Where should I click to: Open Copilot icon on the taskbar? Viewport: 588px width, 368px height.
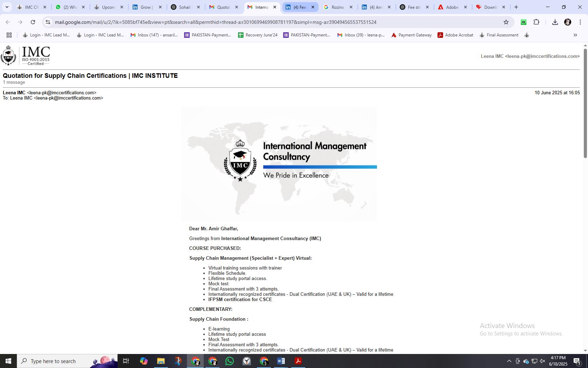(x=143, y=361)
